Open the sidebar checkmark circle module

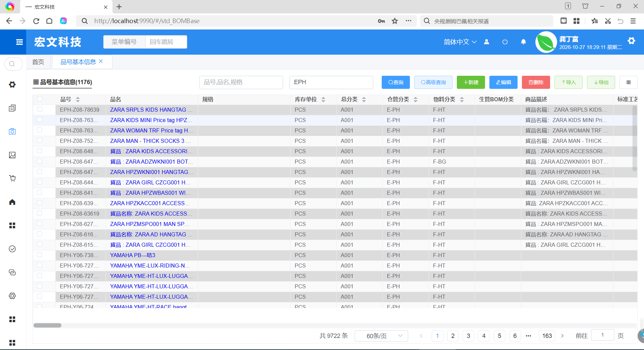(x=12, y=249)
